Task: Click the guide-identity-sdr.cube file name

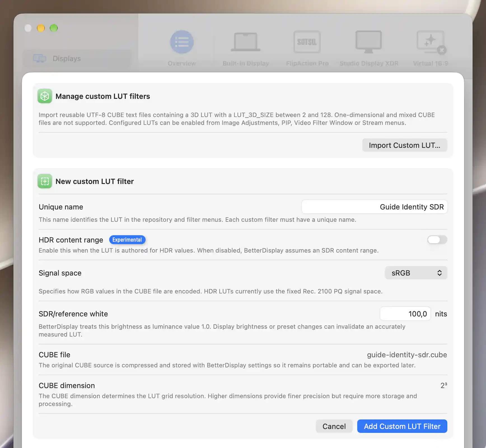Action: tap(407, 355)
